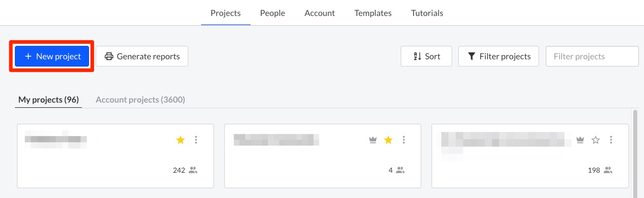Viewport: 644px width, 198px height.
Task: Click the A-Z Sort icon
Action: tap(418, 56)
